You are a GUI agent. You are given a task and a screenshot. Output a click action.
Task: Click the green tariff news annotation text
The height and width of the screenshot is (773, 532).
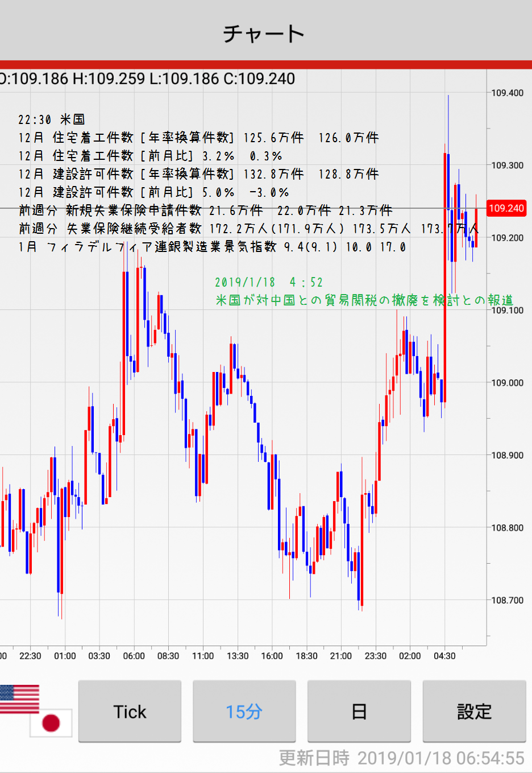(364, 300)
